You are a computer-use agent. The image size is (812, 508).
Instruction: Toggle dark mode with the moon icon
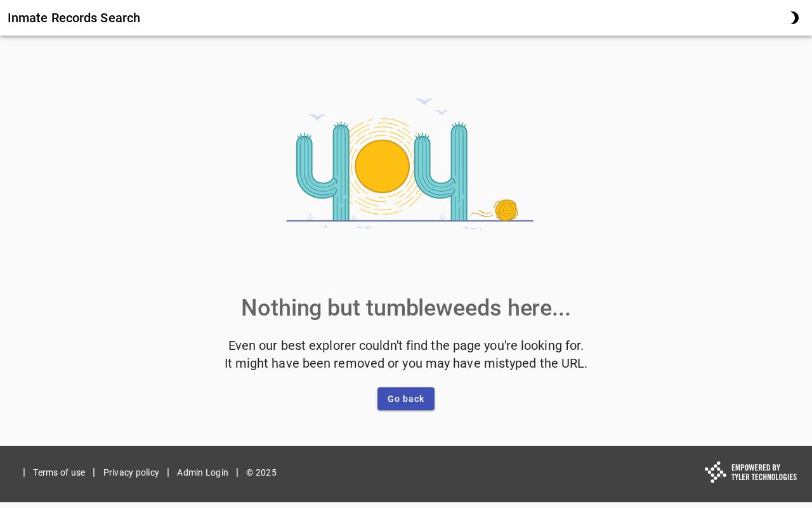[x=794, y=18]
